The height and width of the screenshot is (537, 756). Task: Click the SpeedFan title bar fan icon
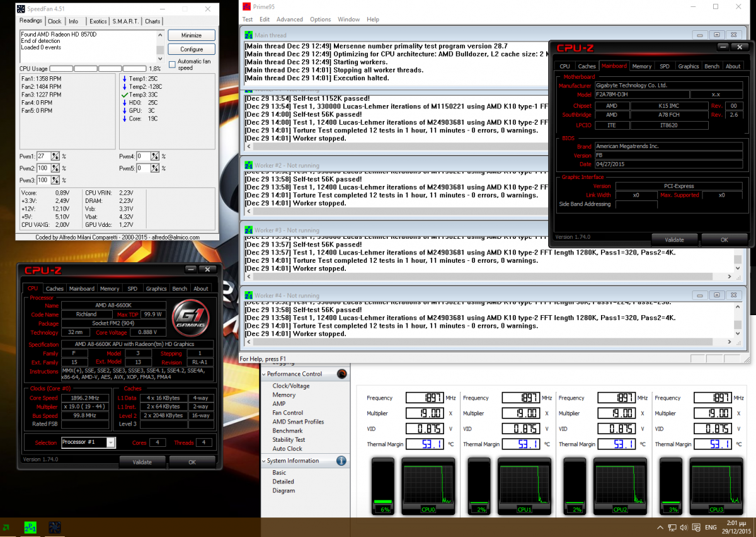[x=22, y=9]
